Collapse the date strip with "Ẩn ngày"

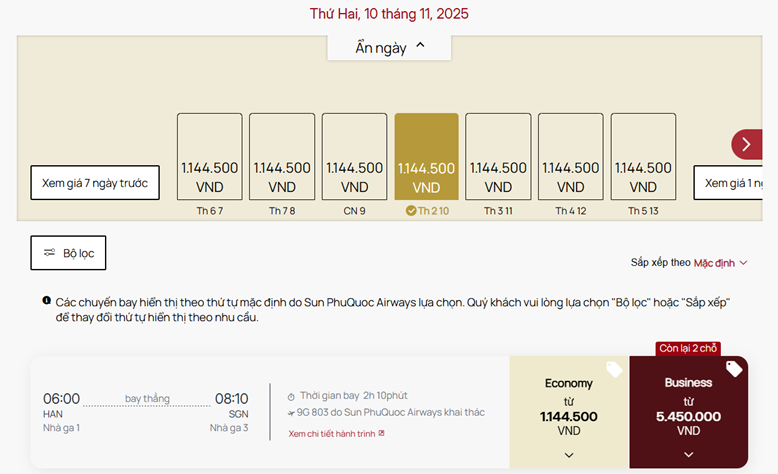tap(390, 47)
